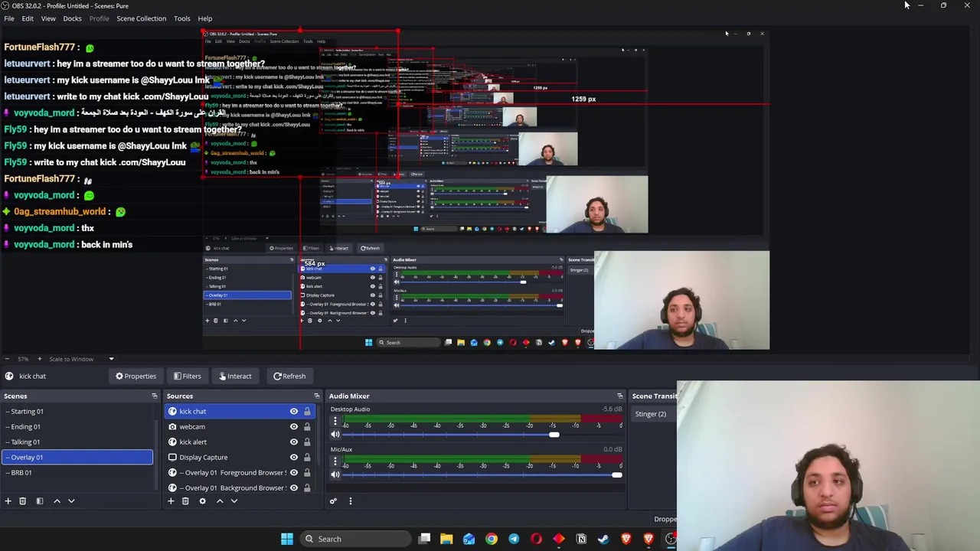Select the Ending 01 scene

77,427
